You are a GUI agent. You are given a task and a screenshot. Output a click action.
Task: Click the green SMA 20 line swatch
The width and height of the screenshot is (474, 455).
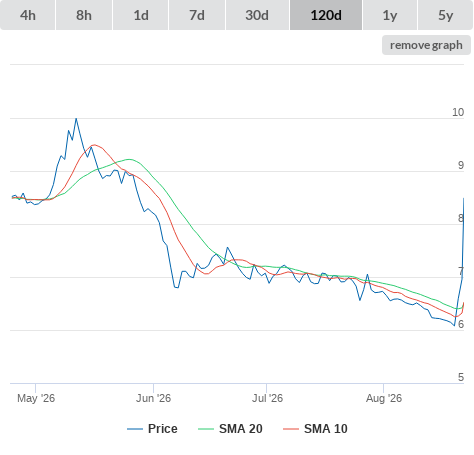coord(206,429)
